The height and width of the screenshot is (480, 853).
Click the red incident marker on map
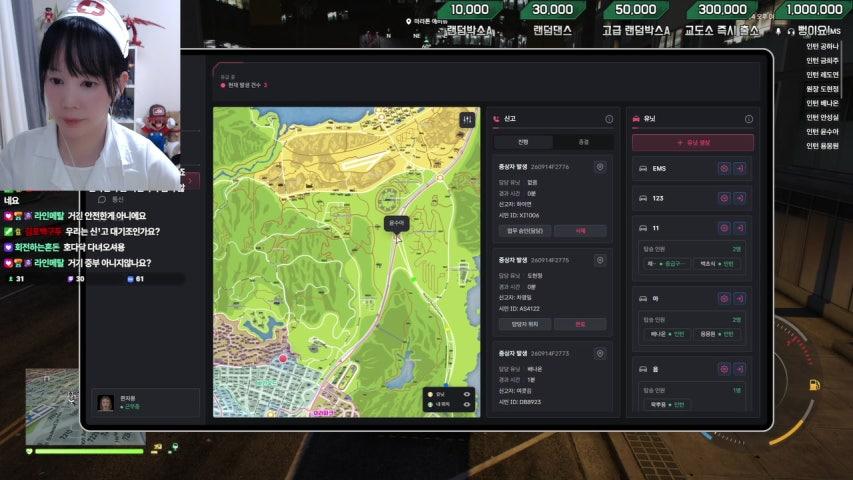click(x=283, y=359)
